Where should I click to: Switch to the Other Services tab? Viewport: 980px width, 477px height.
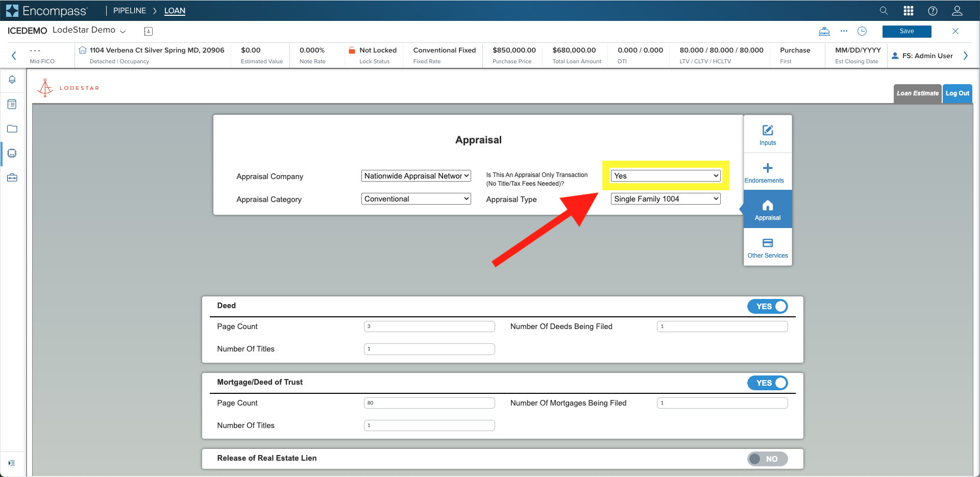768,247
